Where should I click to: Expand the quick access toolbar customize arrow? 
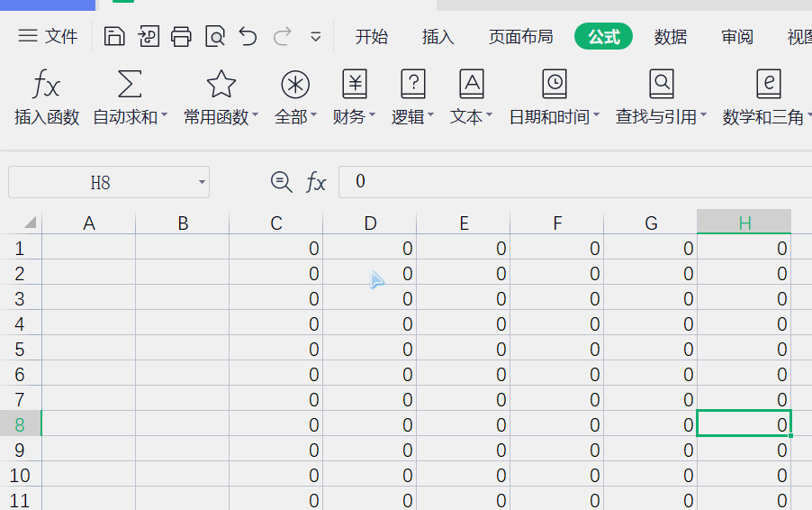(315, 37)
